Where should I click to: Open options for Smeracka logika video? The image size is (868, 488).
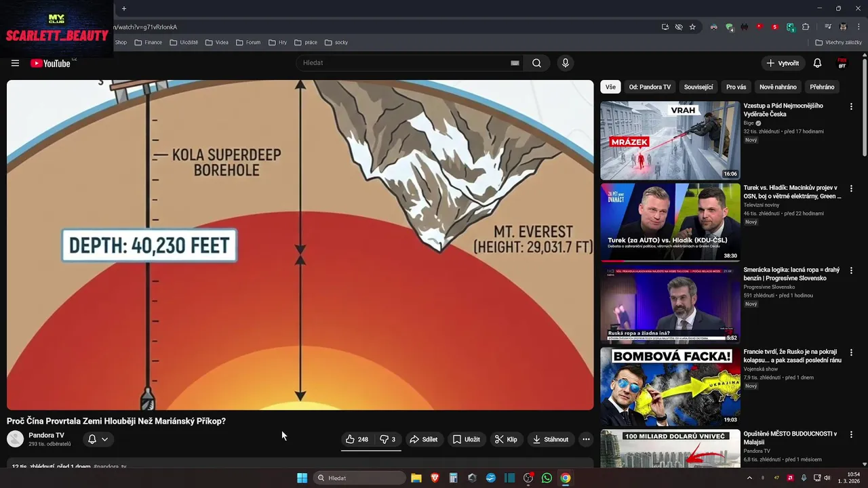[851, 270]
